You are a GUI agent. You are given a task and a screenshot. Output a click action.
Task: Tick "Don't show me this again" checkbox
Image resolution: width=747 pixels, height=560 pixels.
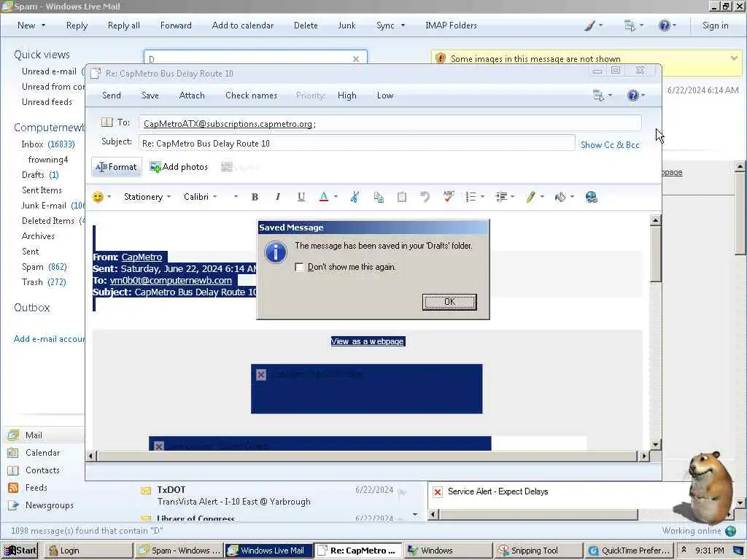point(299,267)
